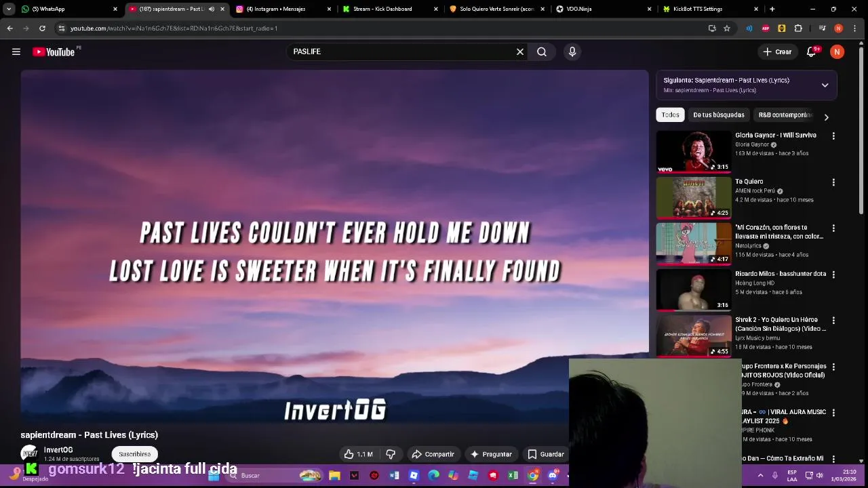The image size is (868, 488).
Task: Open the media control playlist icon
Action: tap(822, 28)
